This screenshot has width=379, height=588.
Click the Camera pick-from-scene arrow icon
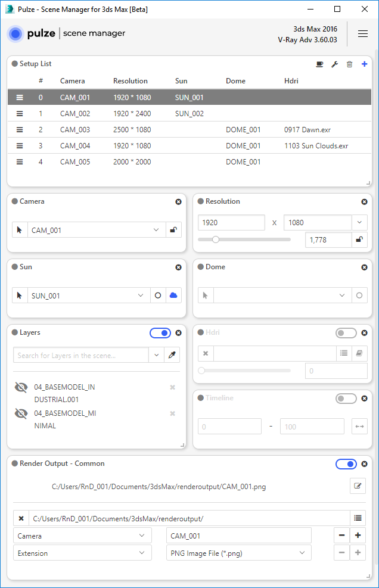[x=20, y=230]
